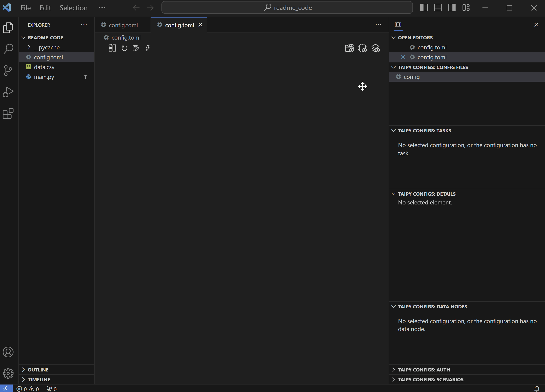Add a new data node with the layers icon
The width and height of the screenshot is (545, 392).
click(x=376, y=48)
